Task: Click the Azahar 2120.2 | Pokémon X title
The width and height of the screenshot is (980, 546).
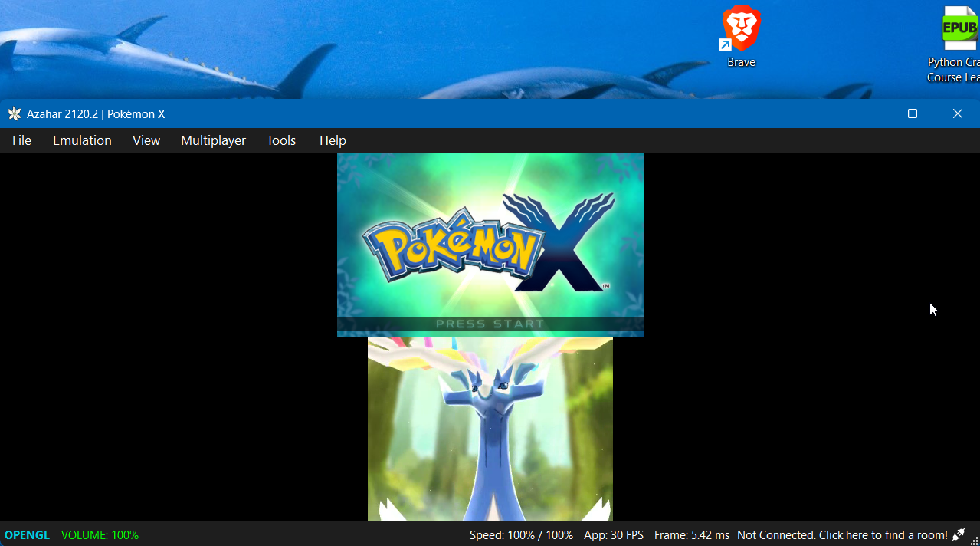Action: click(96, 114)
